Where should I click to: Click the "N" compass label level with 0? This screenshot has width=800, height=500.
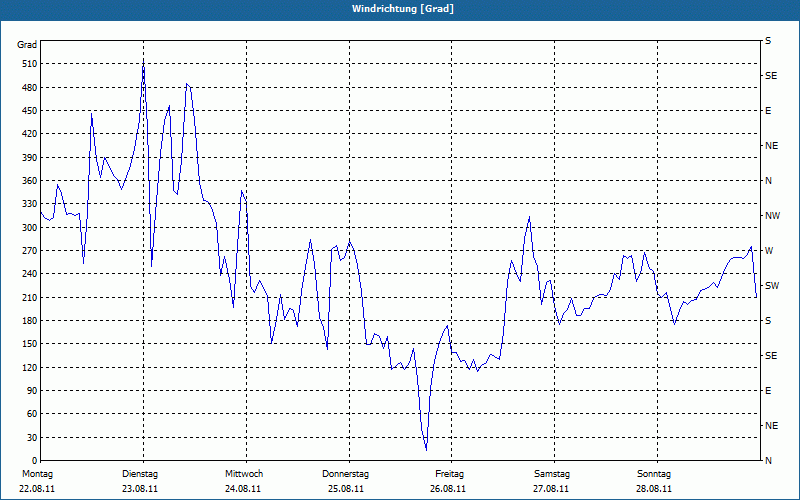point(768,461)
